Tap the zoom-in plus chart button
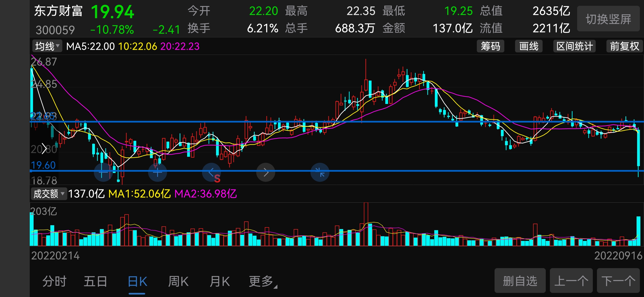 coord(157,172)
